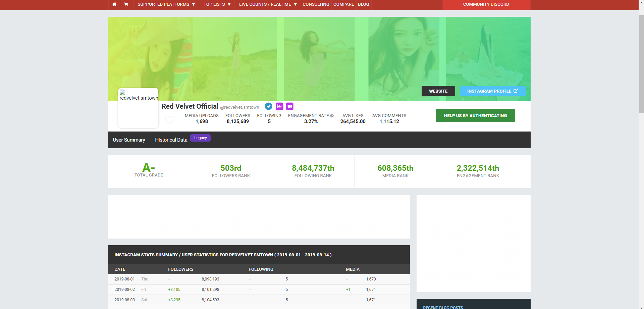Switch to the User Summary tab
Image resolution: width=644 pixels, height=309 pixels.
click(x=129, y=140)
